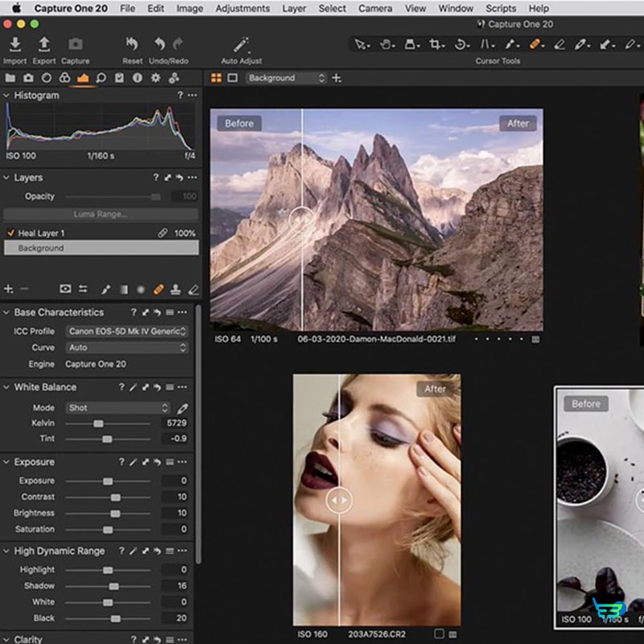Run Auto Adjust
Screen dimensions: 644x644
[242, 51]
